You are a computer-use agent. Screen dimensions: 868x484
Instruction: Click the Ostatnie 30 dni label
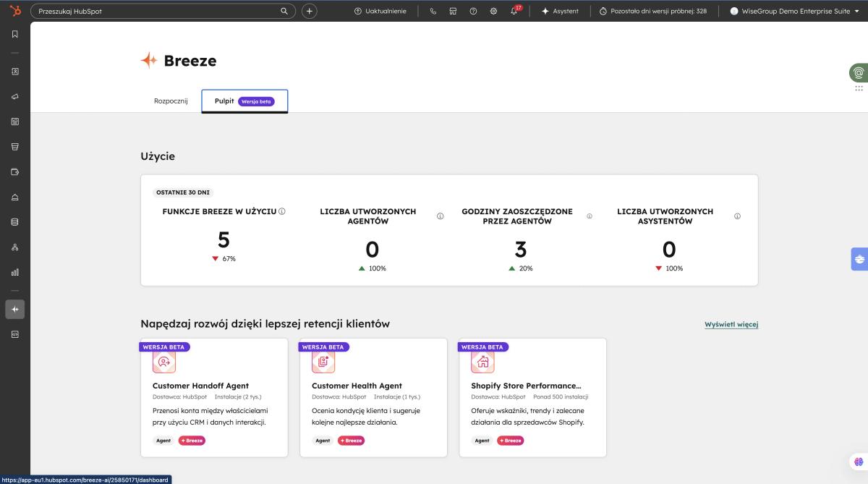(x=184, y=192)
